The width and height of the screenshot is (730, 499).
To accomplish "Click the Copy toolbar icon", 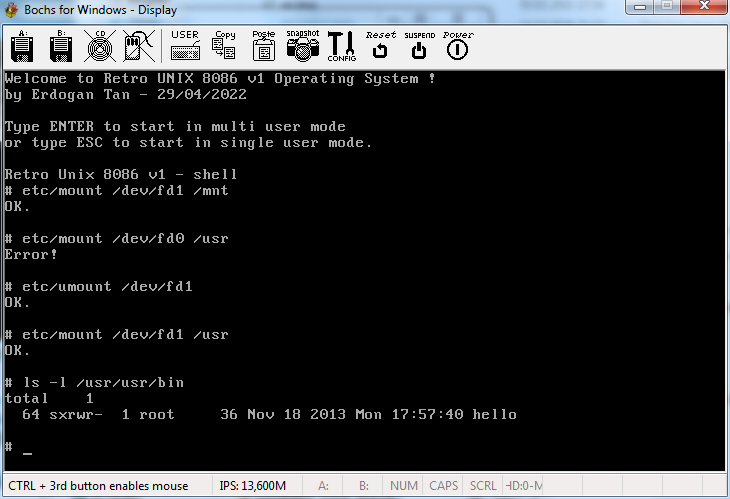I will 225,45.
